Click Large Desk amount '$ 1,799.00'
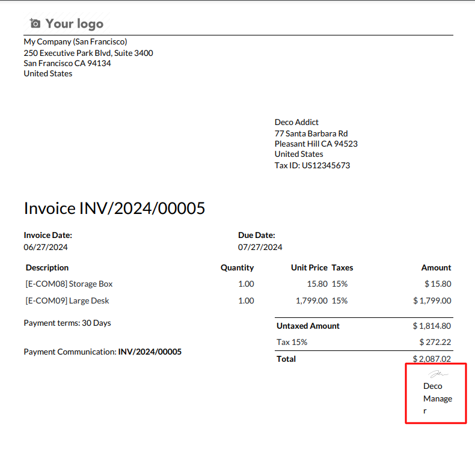The height and width of the screenshot is (476, 475). click(x=432, y=301)
